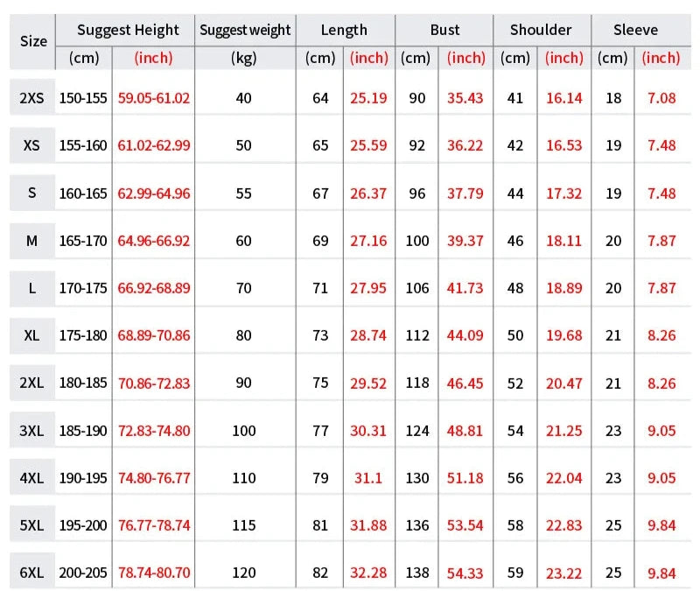Click the 7.08 inch sleeve value
Viewport: 700px width, 591px height.
pyautogui.click(x=661, y=98)
